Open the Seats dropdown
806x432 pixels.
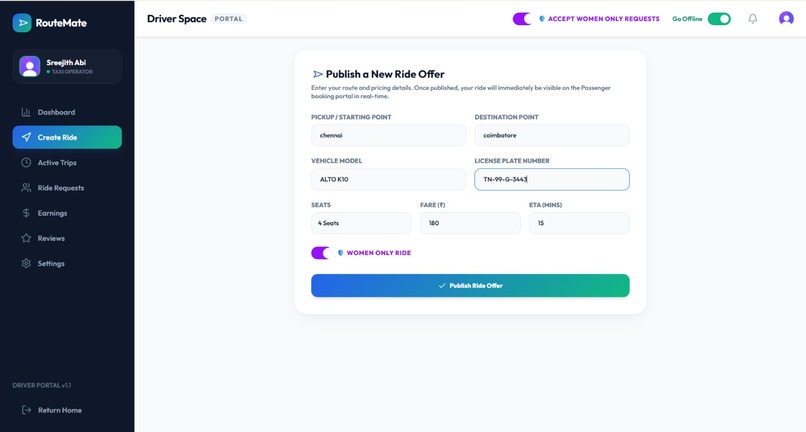[x=361, y=223]
